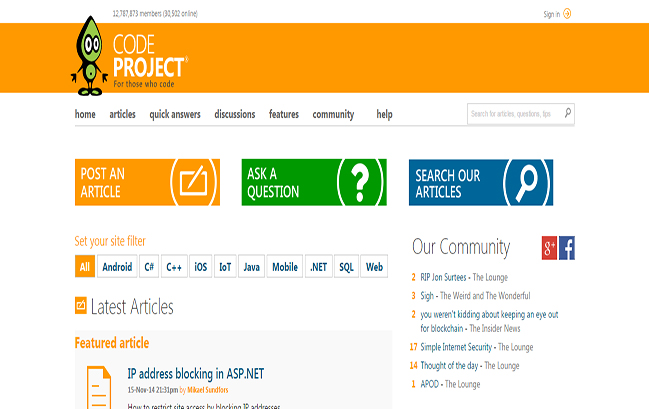649x409 pixels.
Task: Open the community menu
Action: [333, 115]
